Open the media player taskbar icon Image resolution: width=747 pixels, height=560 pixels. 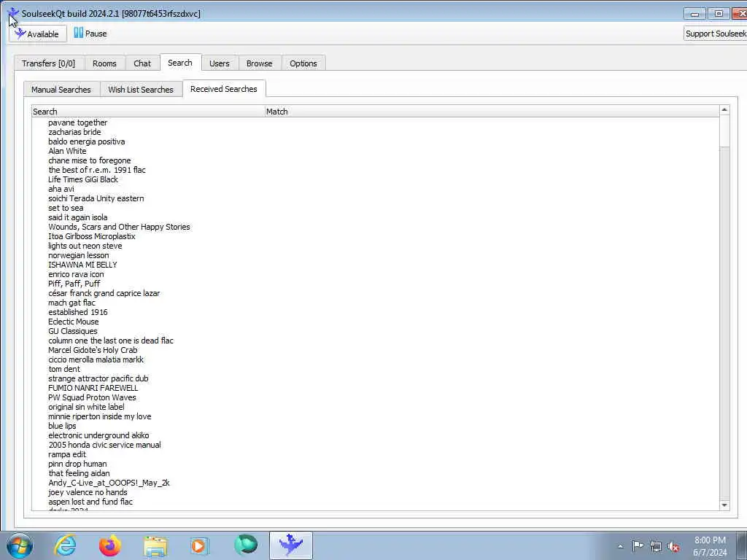coord(200,545)
